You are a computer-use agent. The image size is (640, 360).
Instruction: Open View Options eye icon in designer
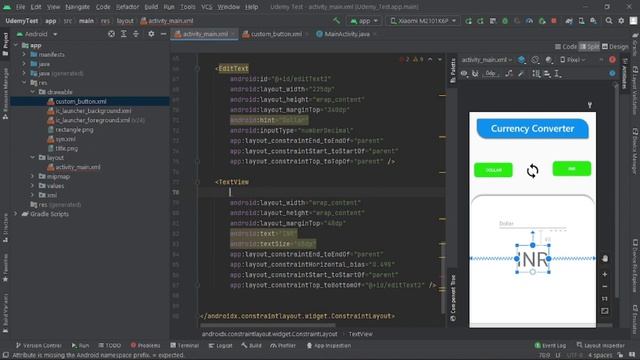click(464, 73)
